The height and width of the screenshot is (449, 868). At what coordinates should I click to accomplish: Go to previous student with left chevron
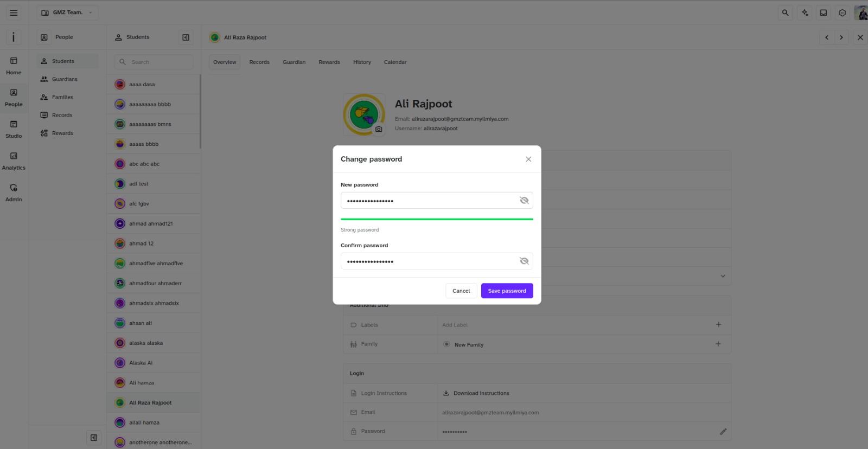click(x=827, y=37)
